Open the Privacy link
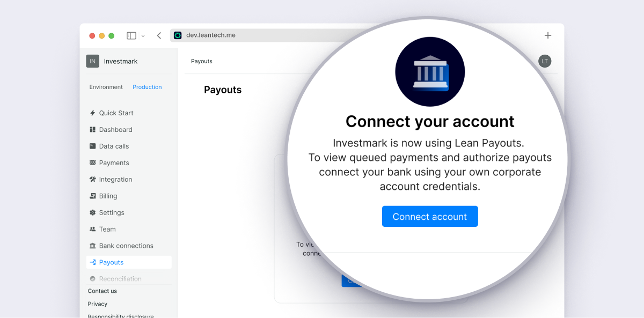 pos(98,304)
